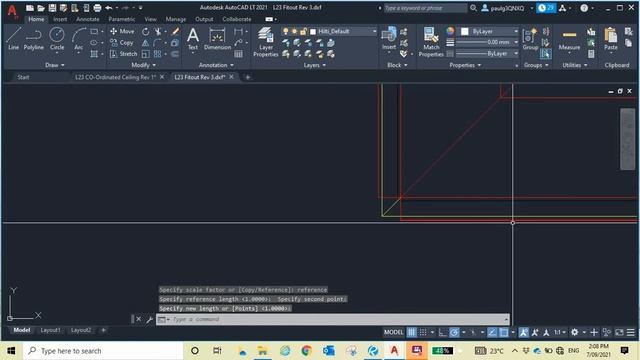Screen dimensions: 640x360
Task: Toggle annotation objects visibility in status bar
Action: (x=523, y=332)
